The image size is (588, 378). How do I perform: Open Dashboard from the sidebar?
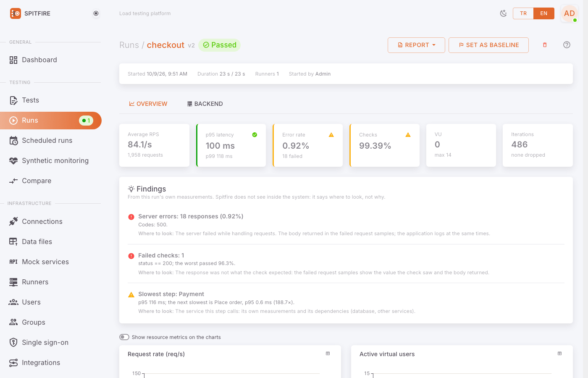[x=51, y=60]
